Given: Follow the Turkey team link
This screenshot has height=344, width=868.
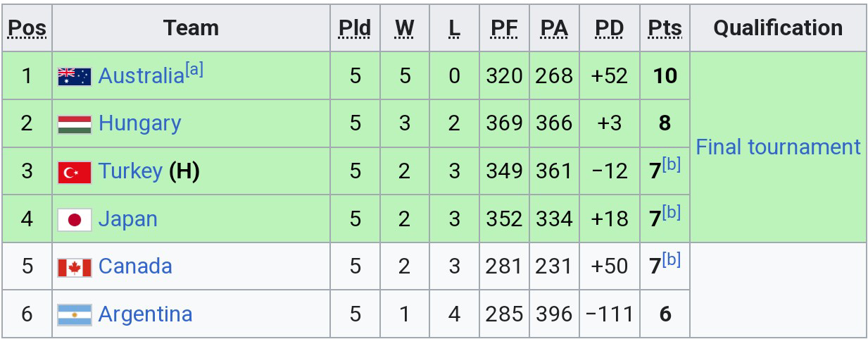Looking at the screenshot, I should click(130, 171).
